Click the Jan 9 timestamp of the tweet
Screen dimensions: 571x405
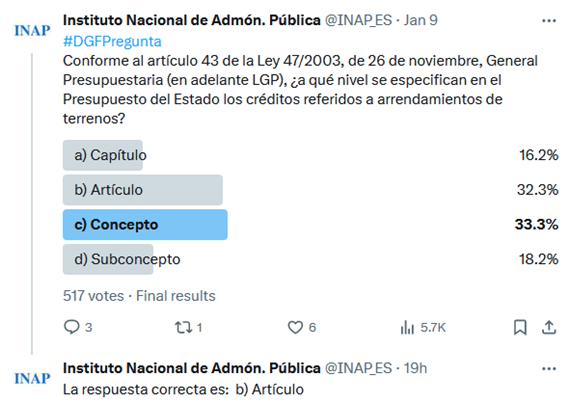[421, 20]
